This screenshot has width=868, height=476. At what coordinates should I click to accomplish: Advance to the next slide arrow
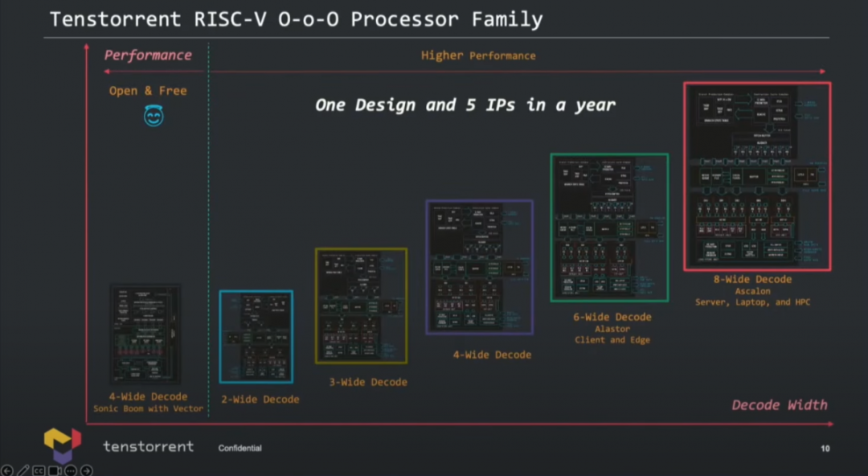pyautogui.click(x=86, y=470)
